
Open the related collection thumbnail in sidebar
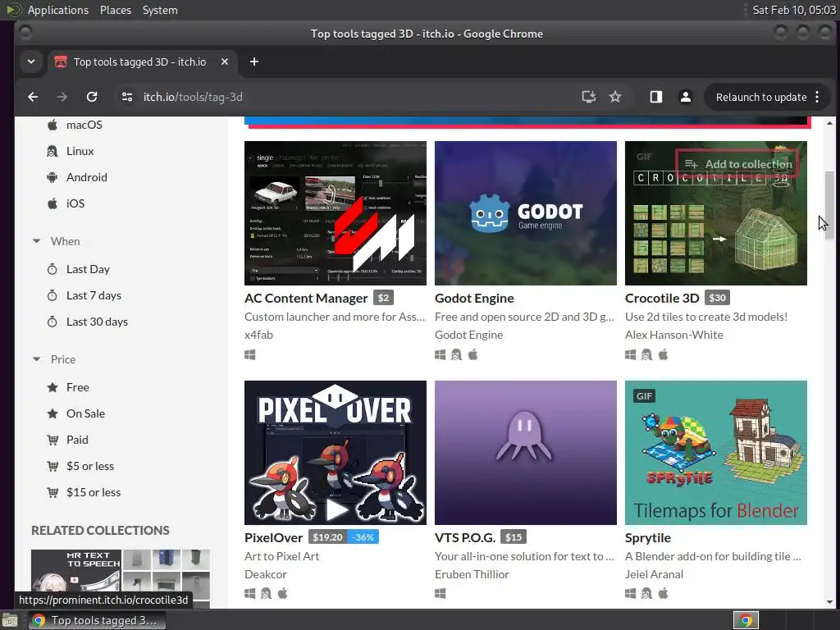click(121, 578)
